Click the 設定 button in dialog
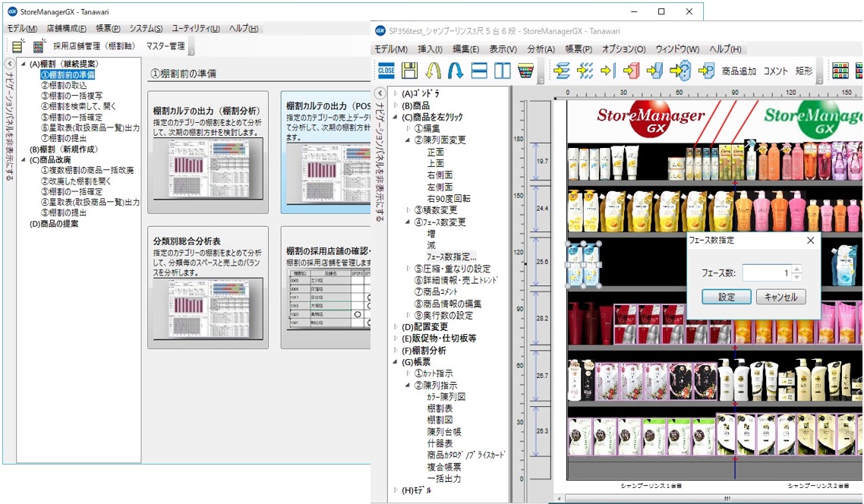Image resolution: width=864 pixels, height=504 pixels. 723,297
